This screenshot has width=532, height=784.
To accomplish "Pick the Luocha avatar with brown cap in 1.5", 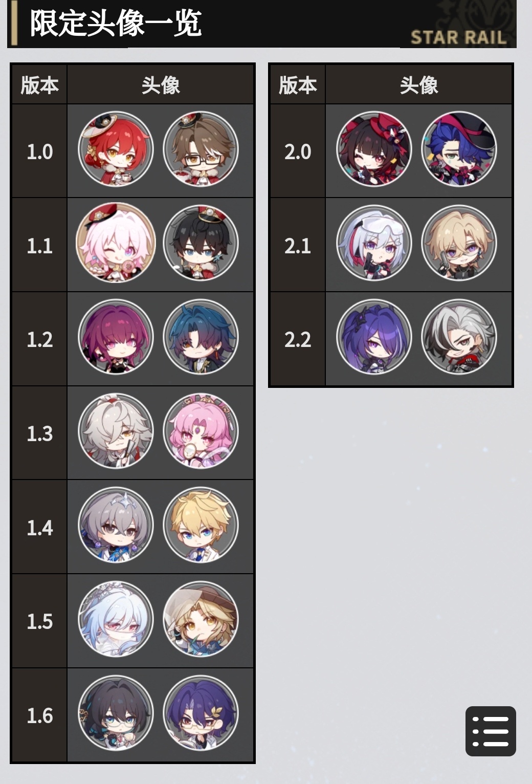I will [x=201, y=620].
